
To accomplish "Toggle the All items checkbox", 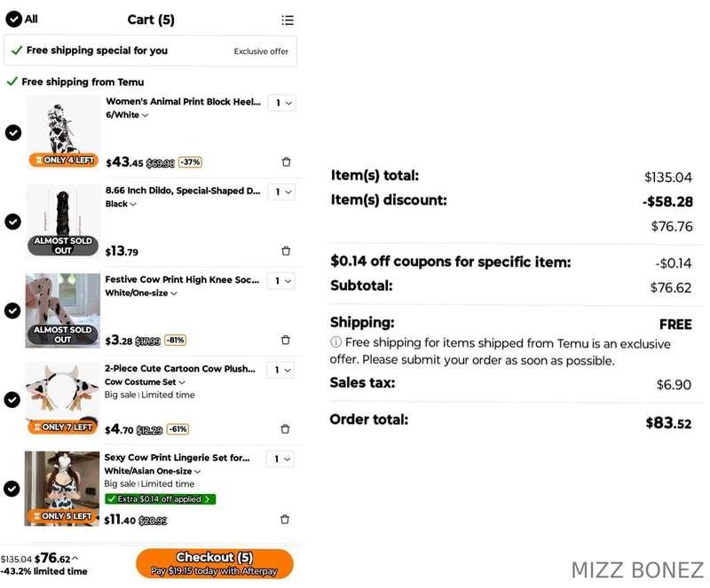I will pos(13,19).
